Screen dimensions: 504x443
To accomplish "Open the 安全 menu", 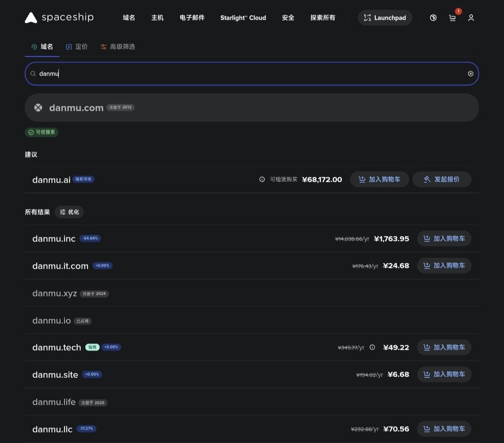I will point(288,18).
